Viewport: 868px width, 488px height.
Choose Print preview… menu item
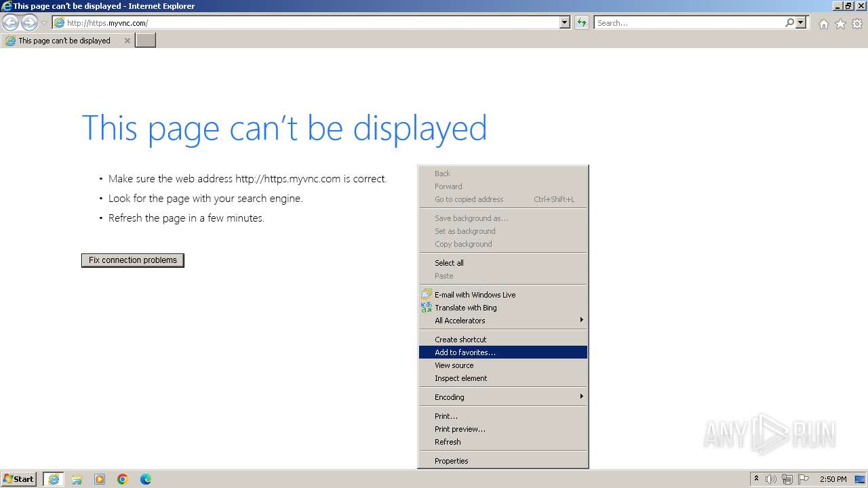pyautogui.click(x=503, y=429)
